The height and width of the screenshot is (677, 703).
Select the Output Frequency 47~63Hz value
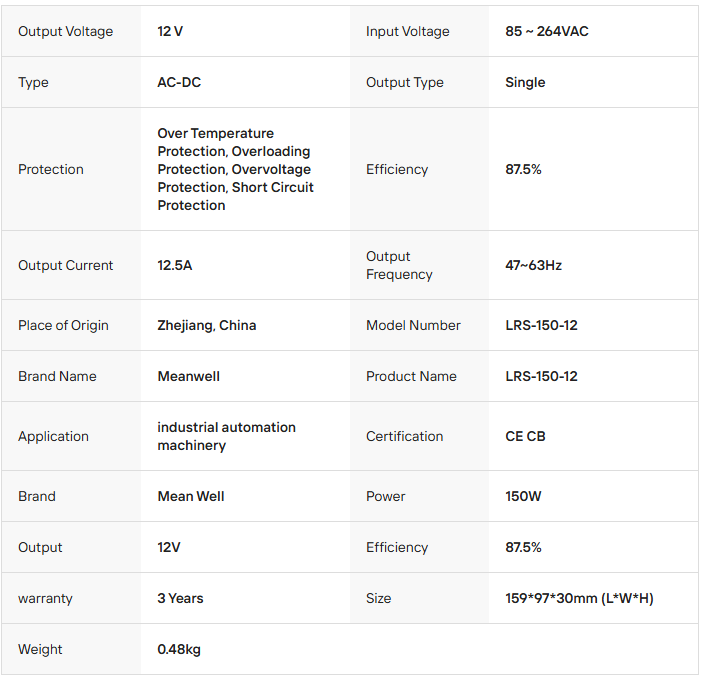[533, 265]
